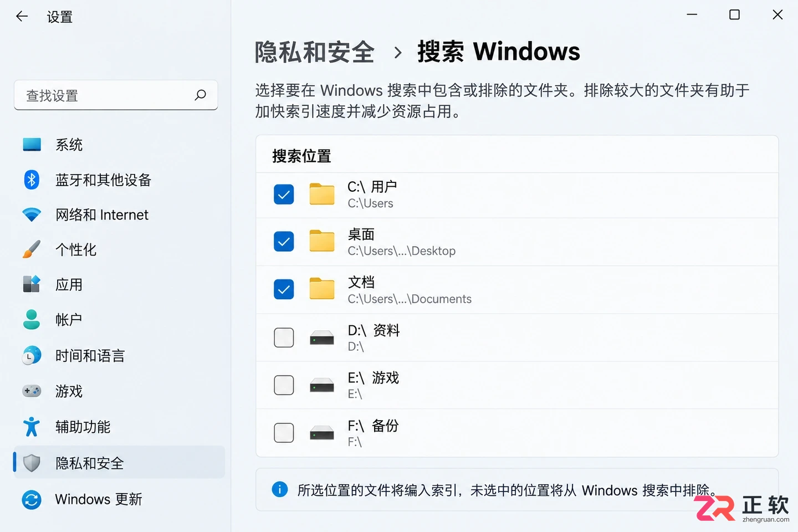Click the 帐户 person icon
The image size is (798, 532).
point(32,319)
